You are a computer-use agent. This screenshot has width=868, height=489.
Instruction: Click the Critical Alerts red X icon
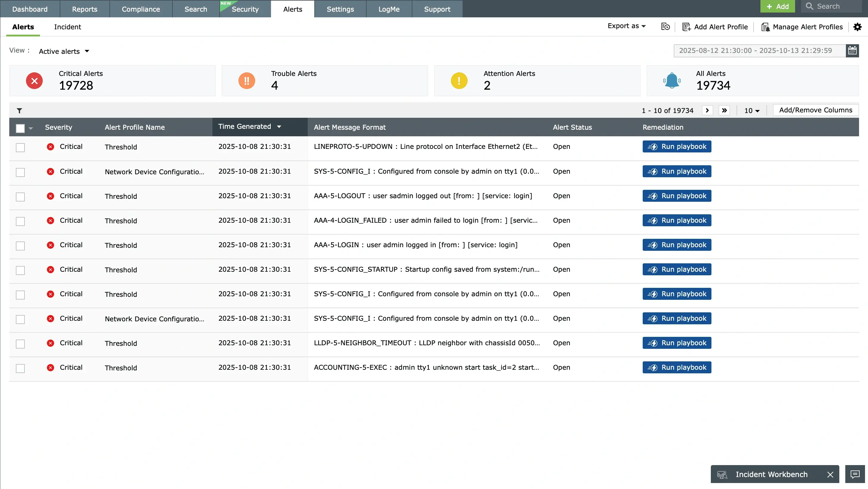[x=34, y=81]
